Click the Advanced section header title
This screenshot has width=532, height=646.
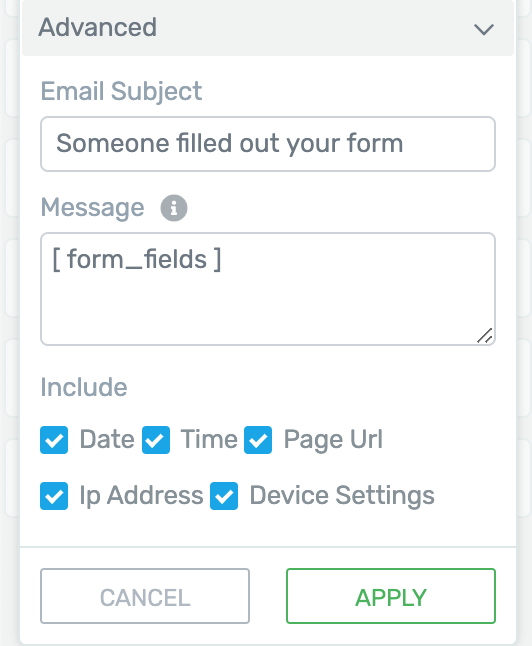coord(98,27)
